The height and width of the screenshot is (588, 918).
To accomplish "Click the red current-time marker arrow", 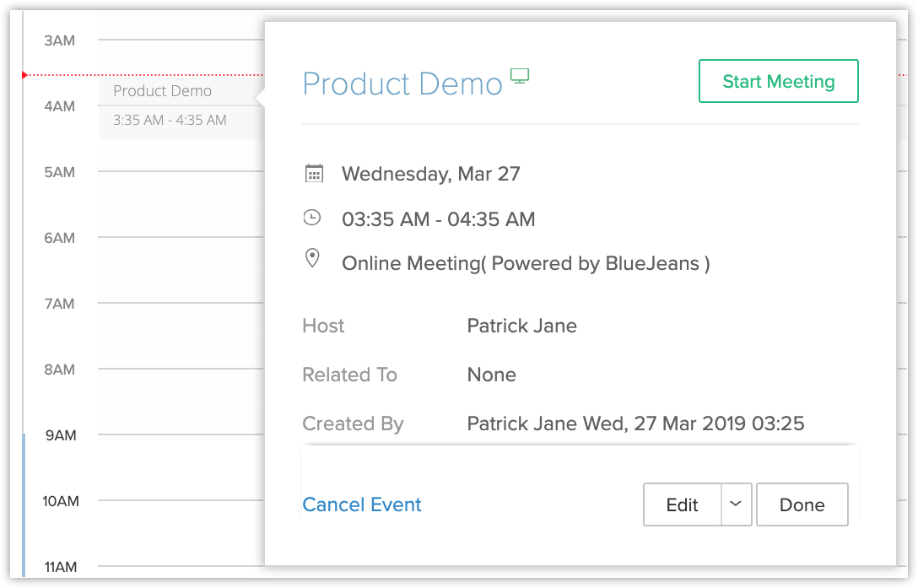I will [x=24, y=75].
